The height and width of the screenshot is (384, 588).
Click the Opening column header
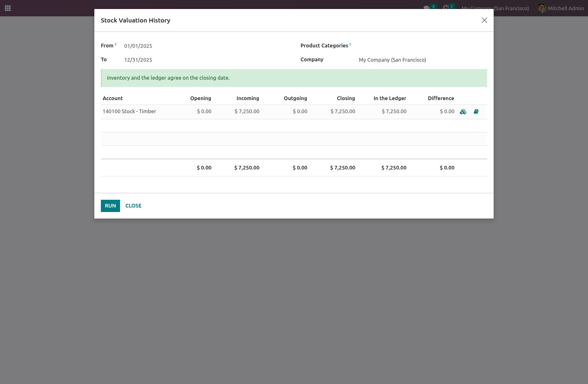pos(200,98)
